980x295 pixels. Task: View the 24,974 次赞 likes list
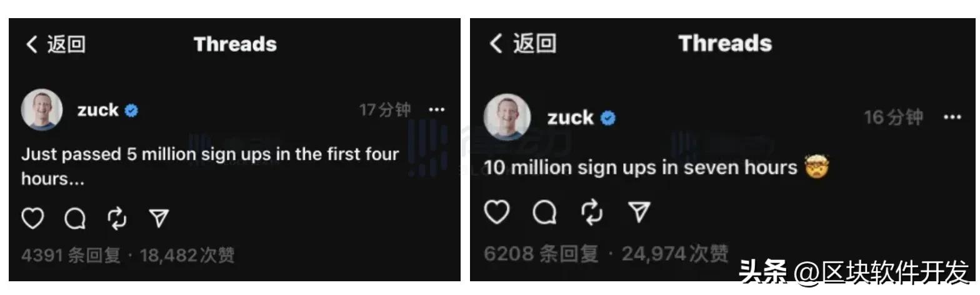(x=675, y=254)
